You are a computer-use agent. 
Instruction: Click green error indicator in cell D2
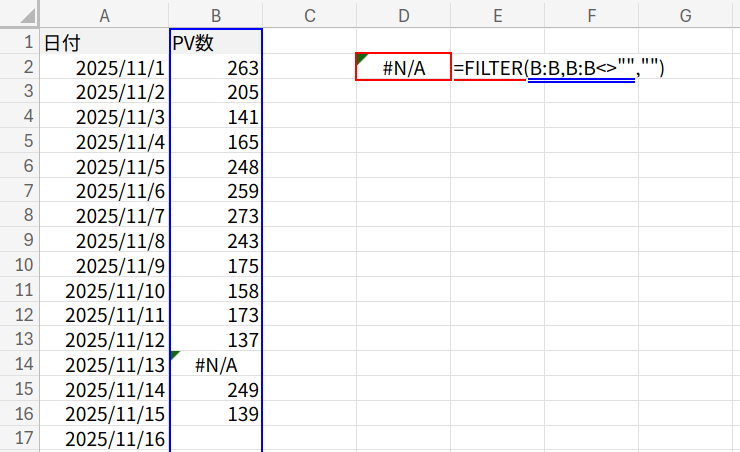(x=361, y=60)
